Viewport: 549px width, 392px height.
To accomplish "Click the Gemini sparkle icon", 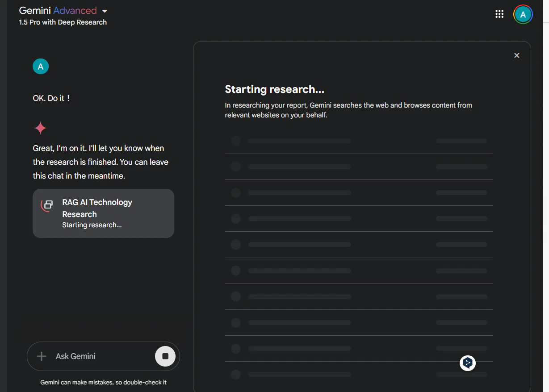I will click(40, 129).
